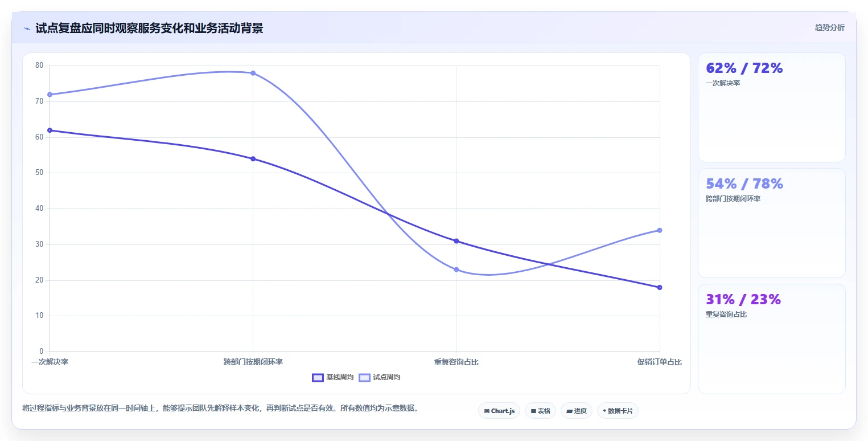
Task: Click pilot point 34 at 促销订单占比
Action: [660, 230]
